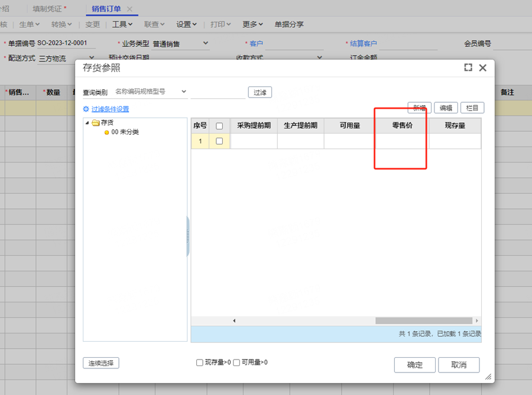Click the 栏目 button
This screenshot has width=532, height=395.
[472, 108]
